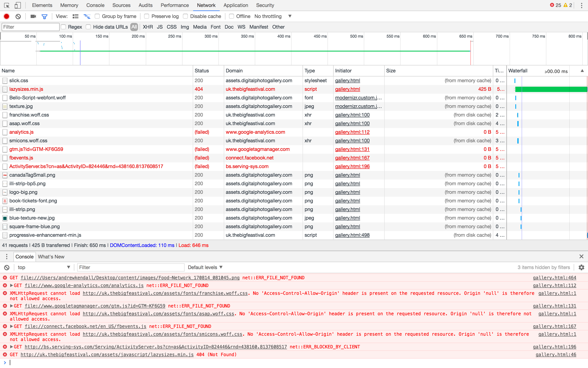Click the blue DOMContentLoaded marker in overview
588x368 pixels.
[x=80, y=53]
